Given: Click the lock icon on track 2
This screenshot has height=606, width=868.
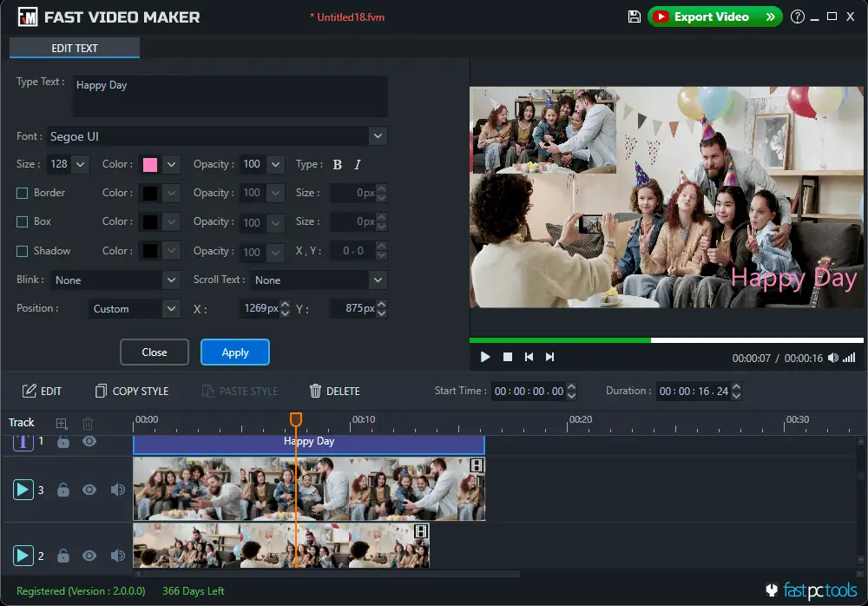Looking at the screenshot, I should pyautogui.click(x=63, y=556).
